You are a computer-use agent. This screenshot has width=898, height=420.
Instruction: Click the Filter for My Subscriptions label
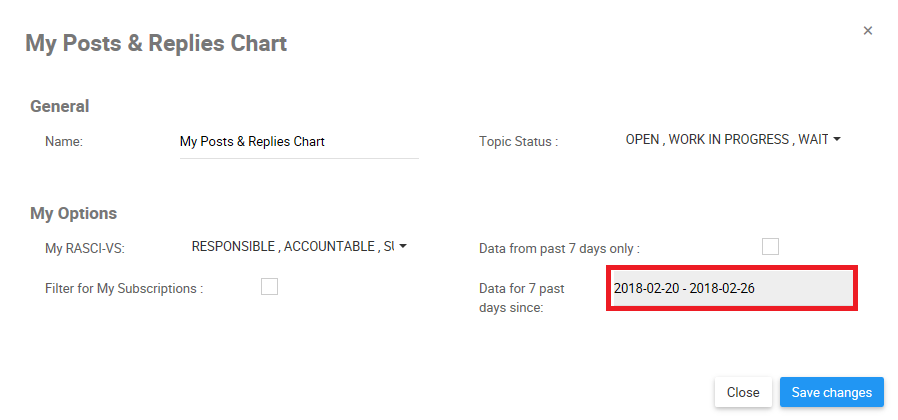124,289
